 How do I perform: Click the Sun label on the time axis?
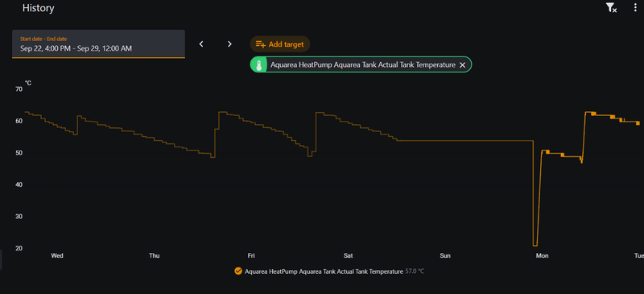(x=445, y=256)
